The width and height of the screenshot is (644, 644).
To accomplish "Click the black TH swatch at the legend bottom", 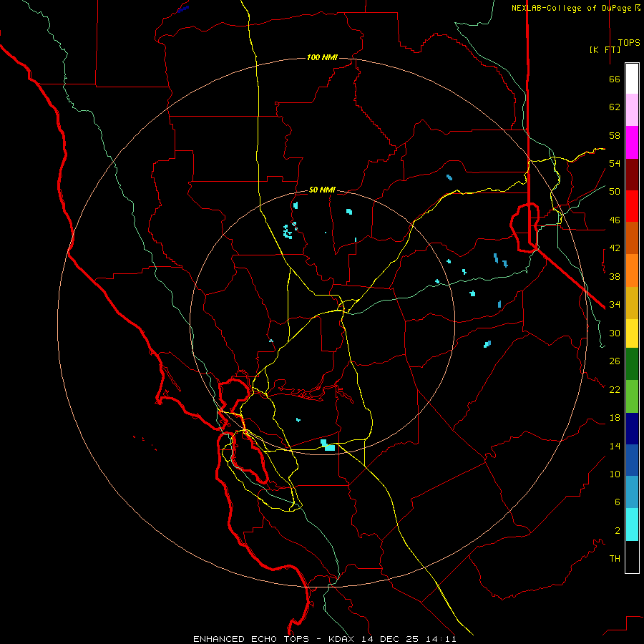I will 632,557.
